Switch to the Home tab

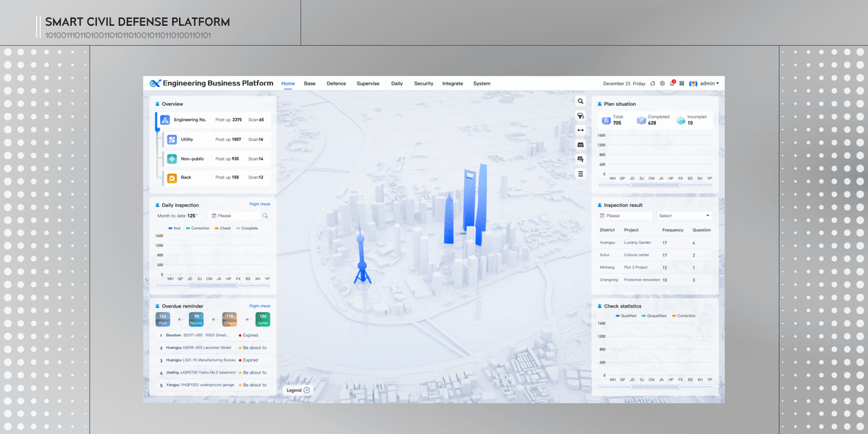[x=288, y=83]
